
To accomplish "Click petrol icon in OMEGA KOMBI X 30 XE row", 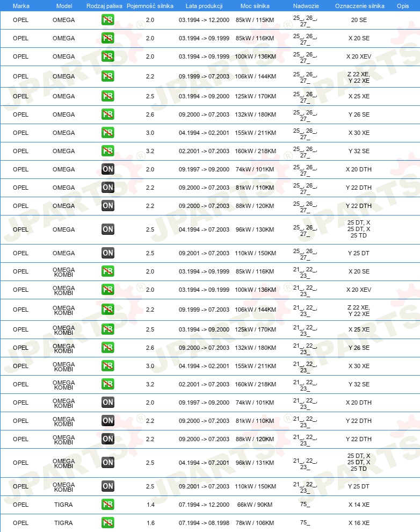I will tap(108, 366).
